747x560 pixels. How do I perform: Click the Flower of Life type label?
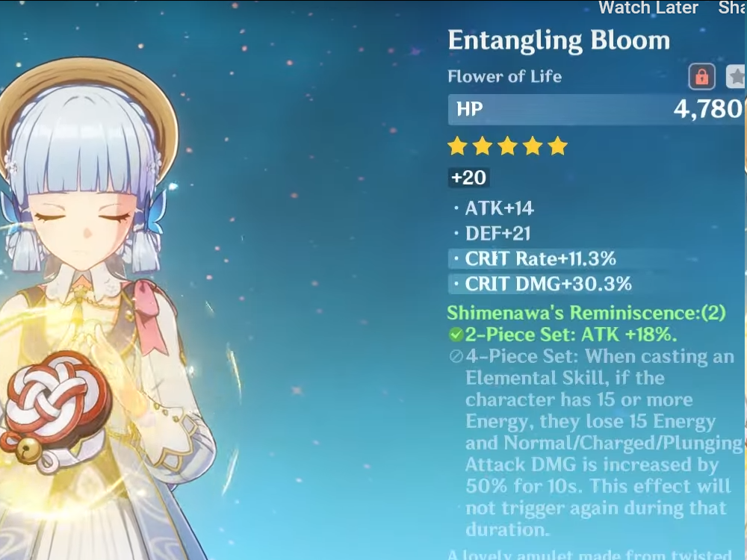click(x=504, y=77)
